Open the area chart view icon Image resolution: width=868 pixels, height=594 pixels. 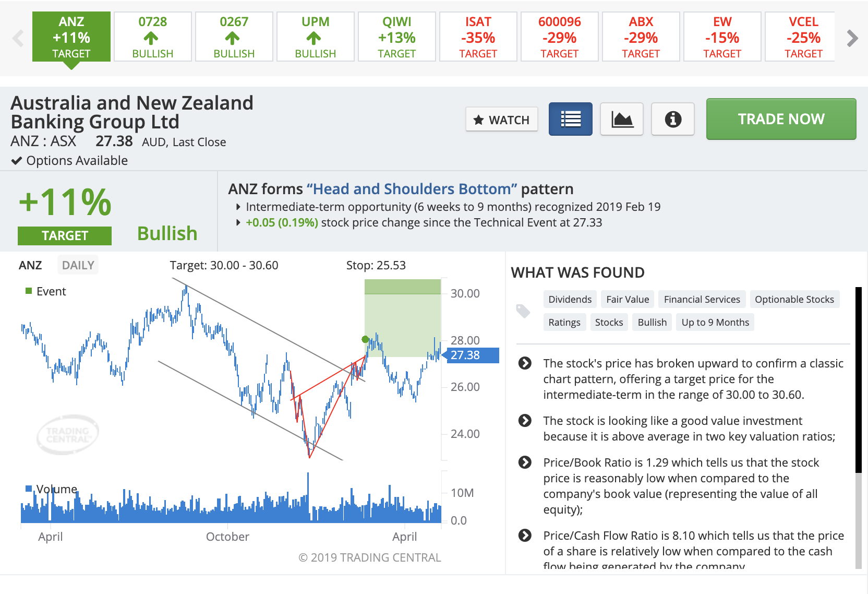pos(621,119)
